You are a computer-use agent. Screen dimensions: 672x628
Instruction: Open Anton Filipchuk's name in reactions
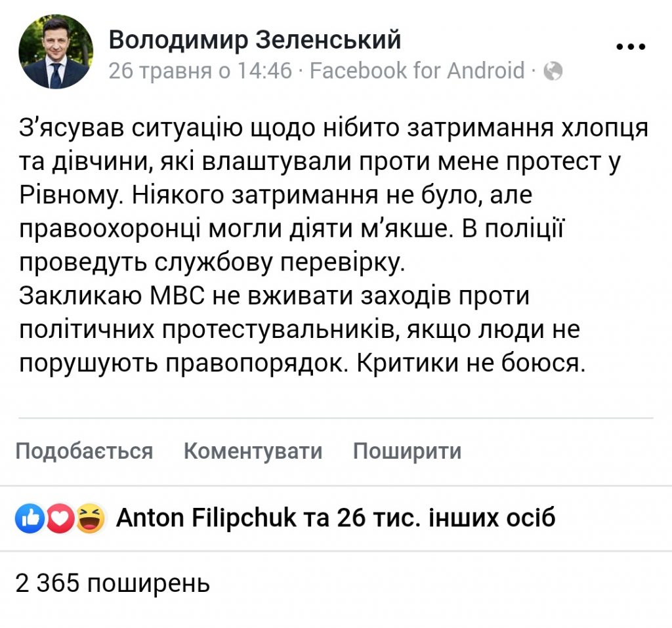point(206,518)
